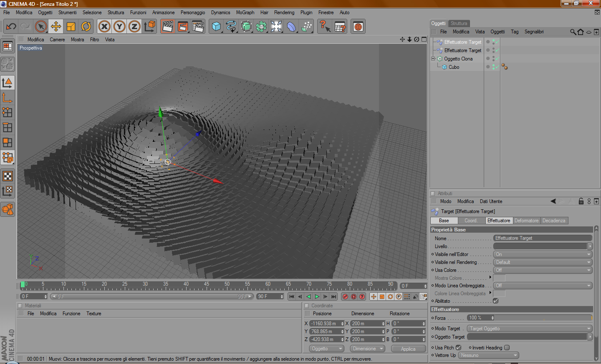Open the Vettore Up dropdown
Viewport: 601px width, 364px height.
pos(489,355)
